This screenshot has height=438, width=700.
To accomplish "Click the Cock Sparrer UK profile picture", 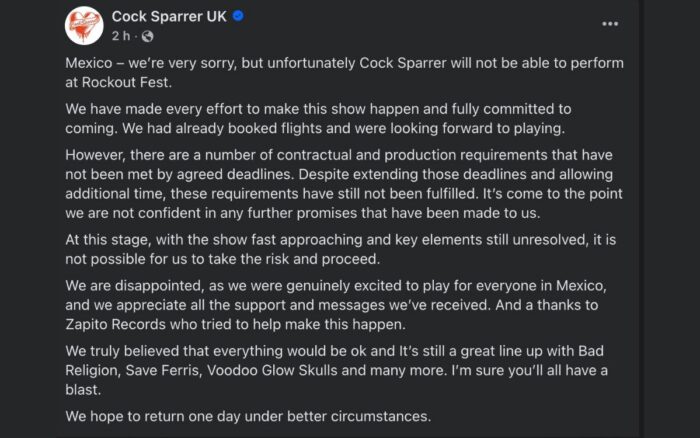I will [x=85, y=25].
